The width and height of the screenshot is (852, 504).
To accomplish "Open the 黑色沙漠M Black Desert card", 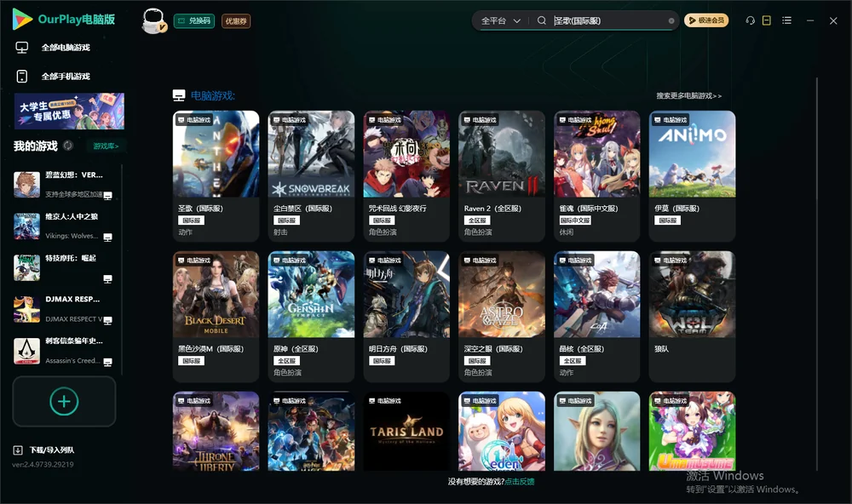I will click(x=216, y=317).
